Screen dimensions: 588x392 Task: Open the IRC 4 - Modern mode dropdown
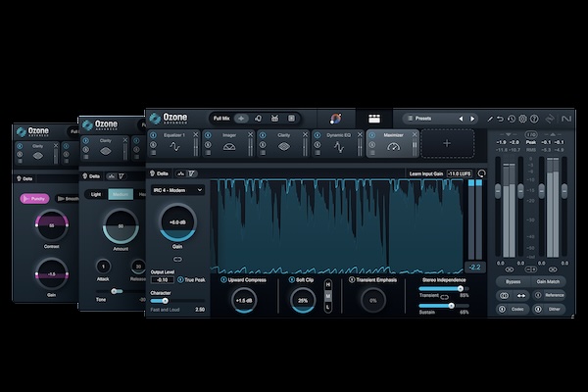pyautogui.click(x=177, y=190)
